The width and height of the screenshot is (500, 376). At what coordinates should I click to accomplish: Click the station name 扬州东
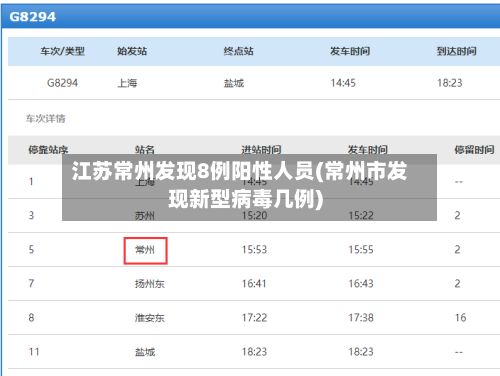coord(150,284)
